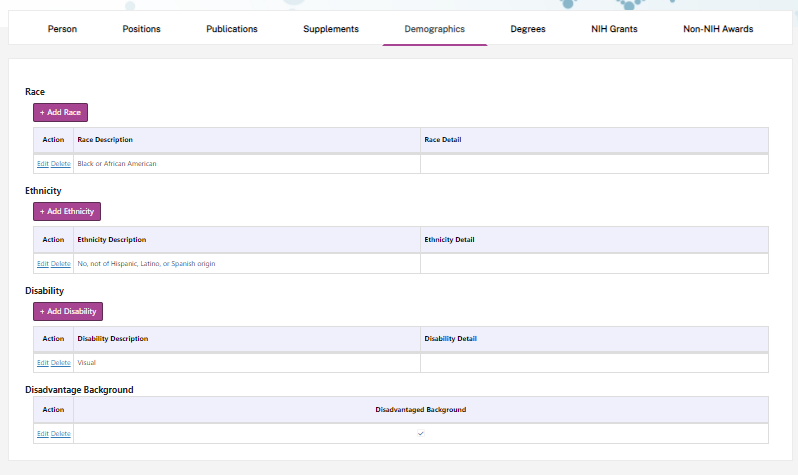Click 'No, not of Hispanic, Latino' cell
The width and height of the screenshot is (798, 475).
(247, 264)
